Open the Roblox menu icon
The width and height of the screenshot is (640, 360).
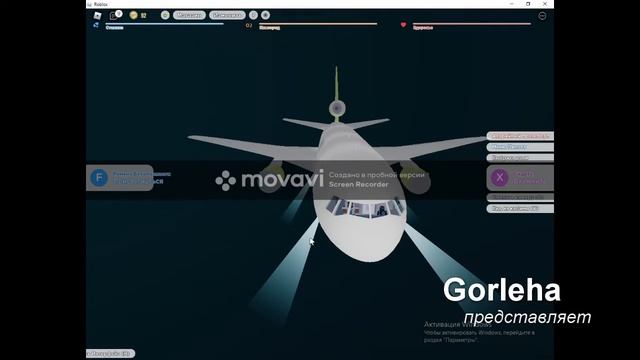97,16
